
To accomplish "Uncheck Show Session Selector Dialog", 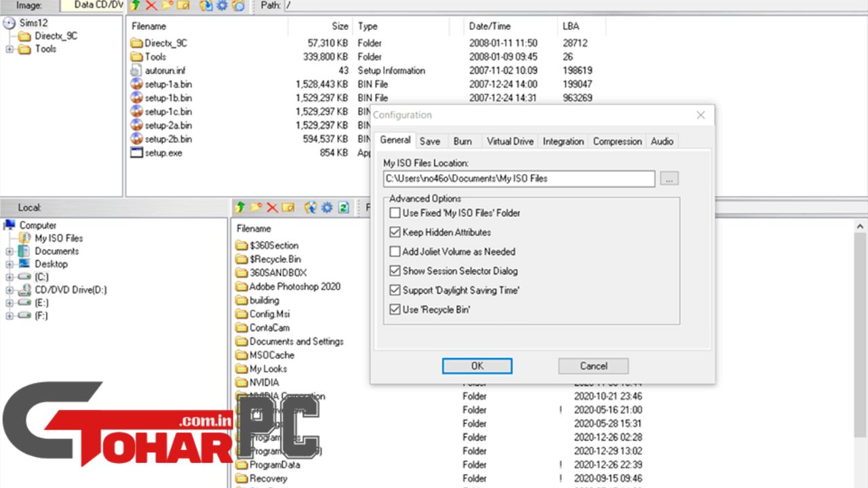I will pos(395,271).
